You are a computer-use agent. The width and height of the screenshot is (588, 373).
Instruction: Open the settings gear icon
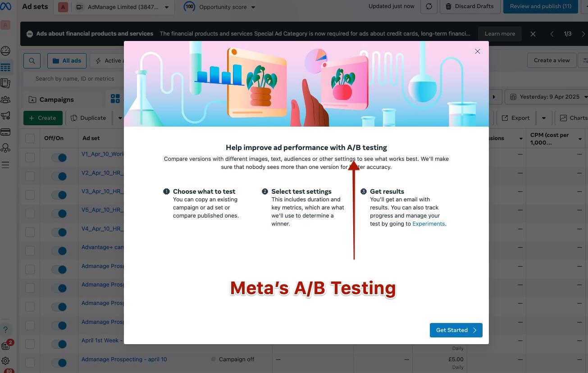tap(5, 361)
